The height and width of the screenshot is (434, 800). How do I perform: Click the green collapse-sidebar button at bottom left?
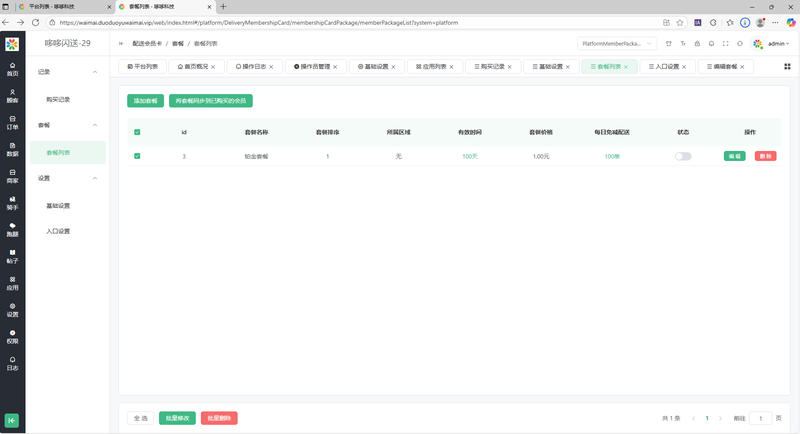click(12, 420)
